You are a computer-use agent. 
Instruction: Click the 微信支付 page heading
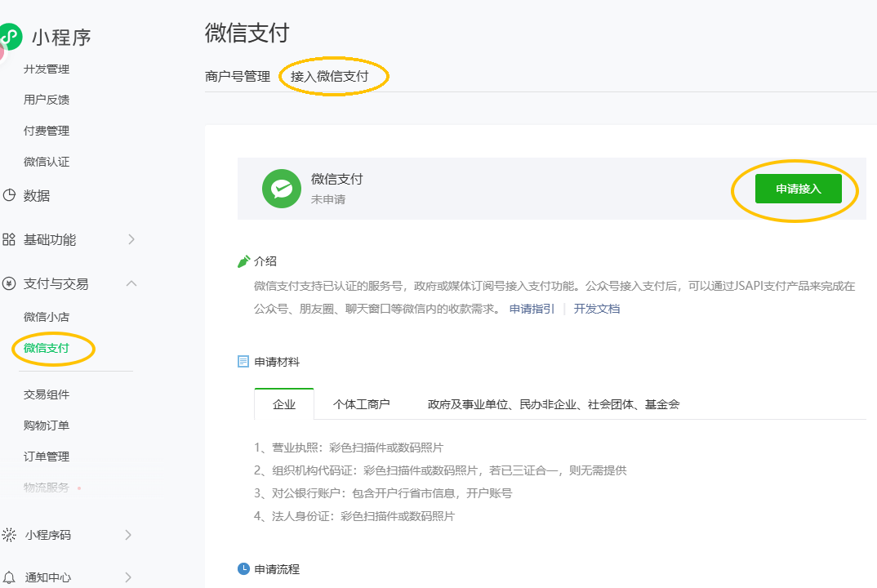(247, 33)
